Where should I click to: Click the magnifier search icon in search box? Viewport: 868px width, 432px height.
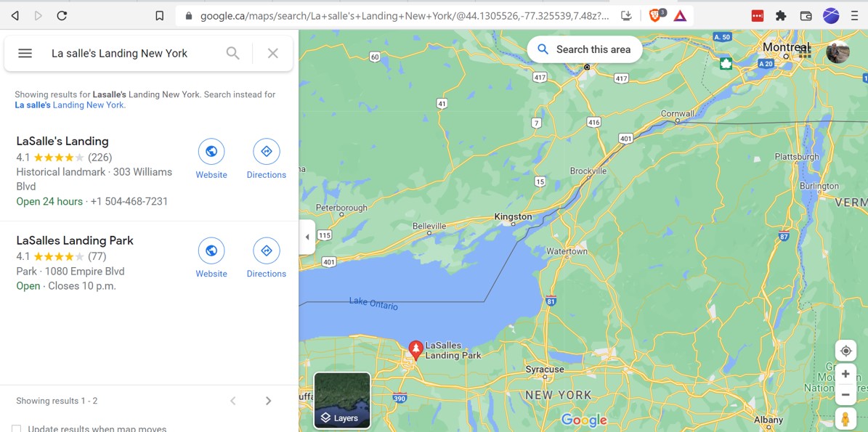[233, 53]
